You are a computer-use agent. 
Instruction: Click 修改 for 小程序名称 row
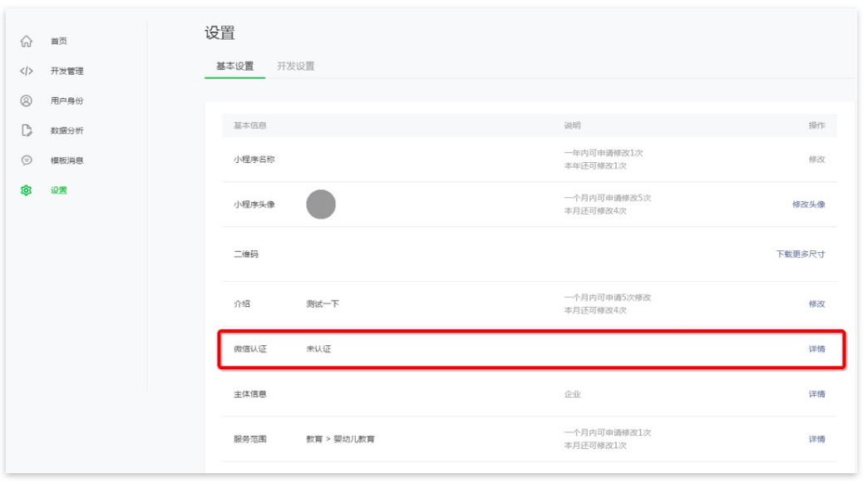816,160
